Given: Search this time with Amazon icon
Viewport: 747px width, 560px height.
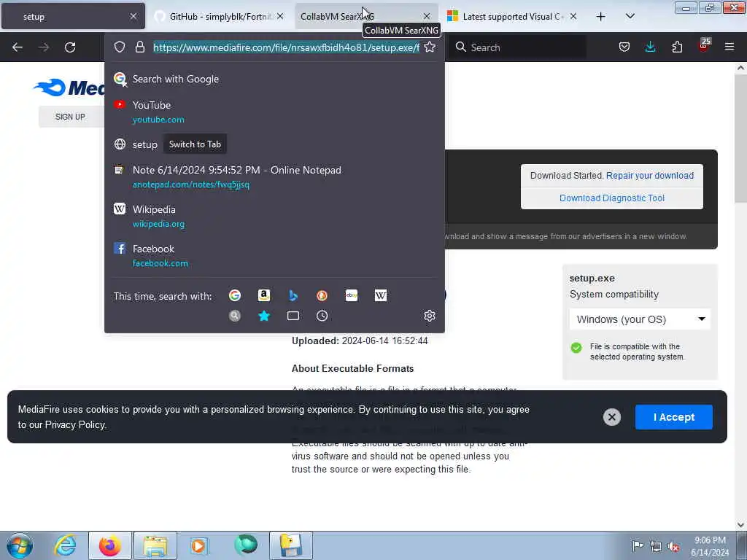Looking at the screenshot, I should tap(264, 295).
